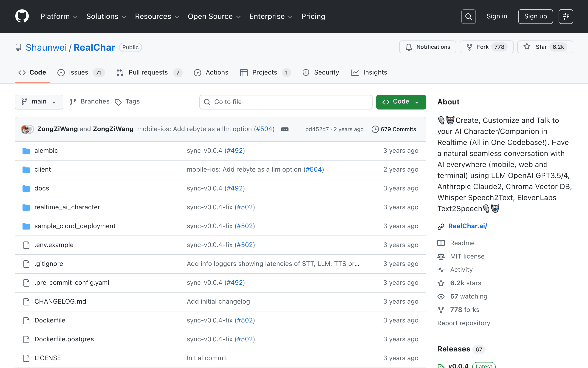Switch to the Code tab
The height and width of the screenshot is (368, 588).
(x=32, y=72)
